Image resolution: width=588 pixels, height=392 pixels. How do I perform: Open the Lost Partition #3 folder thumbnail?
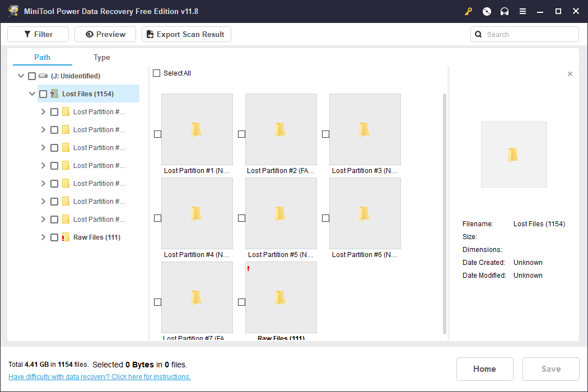tap(365, 129)
